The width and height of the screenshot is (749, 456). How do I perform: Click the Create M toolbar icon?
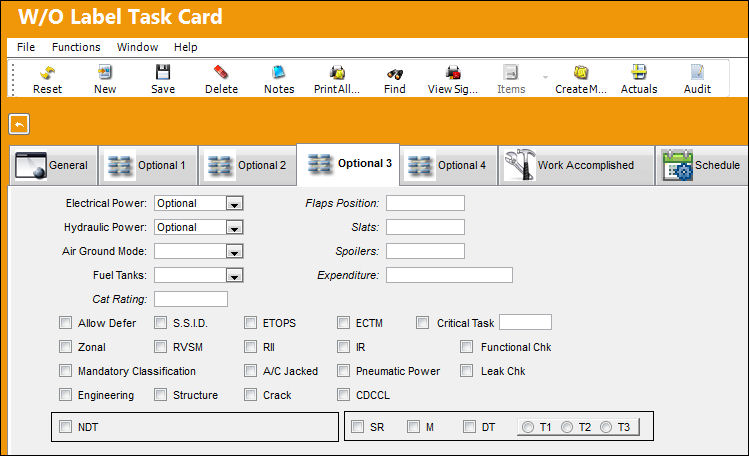581,73
